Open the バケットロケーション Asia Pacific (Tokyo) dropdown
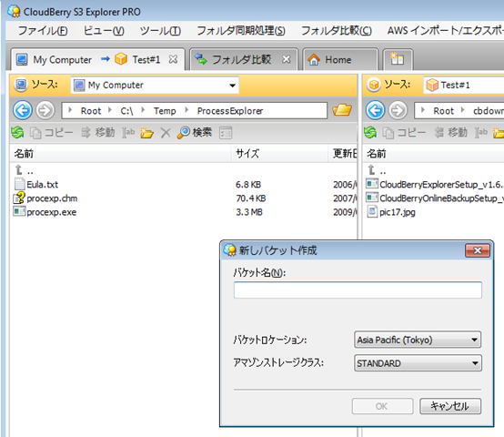Screen dimensions: 504x437 coord(418,340)
